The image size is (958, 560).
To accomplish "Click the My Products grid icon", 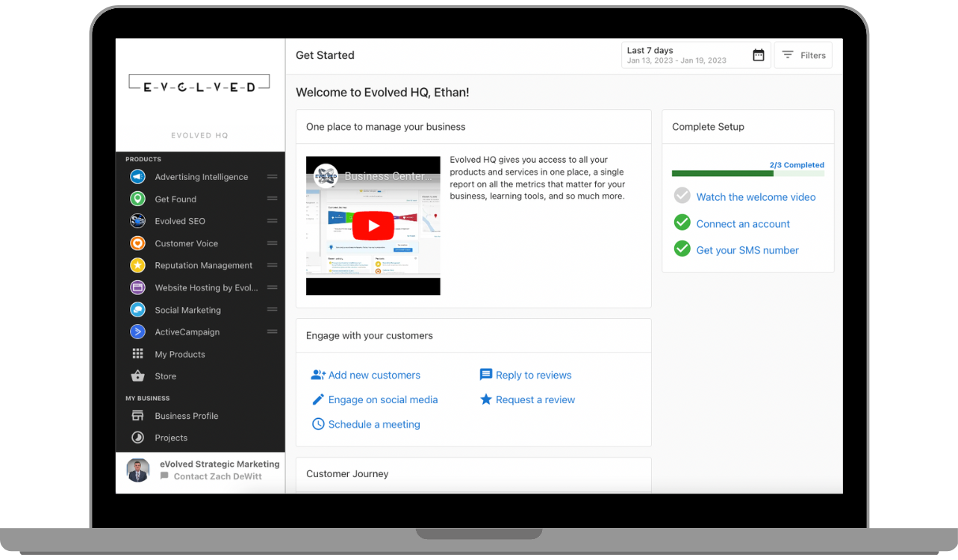I will (137, 354).
